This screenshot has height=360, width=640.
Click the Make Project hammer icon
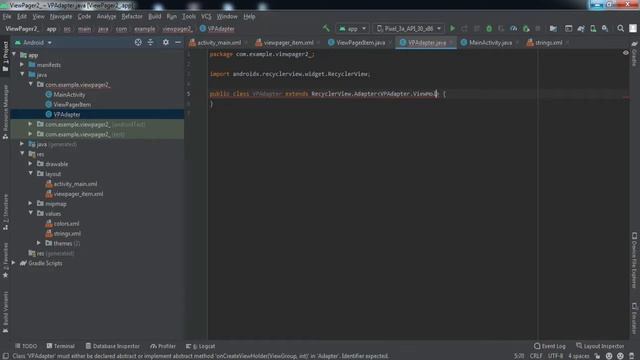coord(326,28)
